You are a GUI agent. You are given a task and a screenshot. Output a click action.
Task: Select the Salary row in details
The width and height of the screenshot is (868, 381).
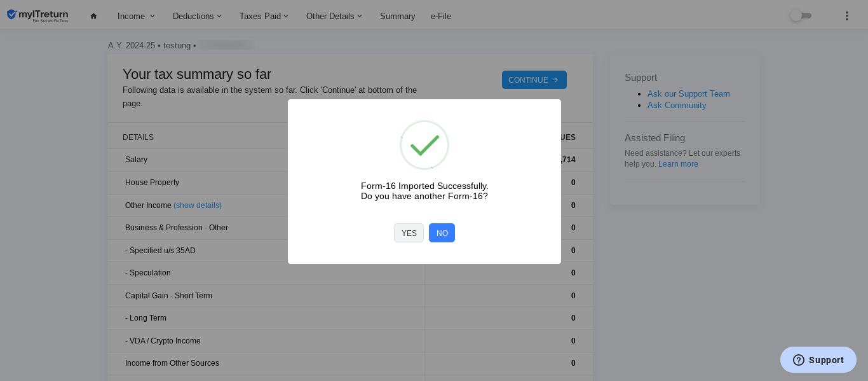[137, 160]
